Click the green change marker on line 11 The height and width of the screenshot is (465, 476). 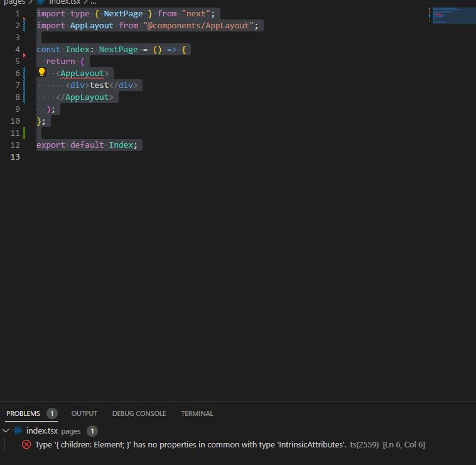tap(24, 133)
